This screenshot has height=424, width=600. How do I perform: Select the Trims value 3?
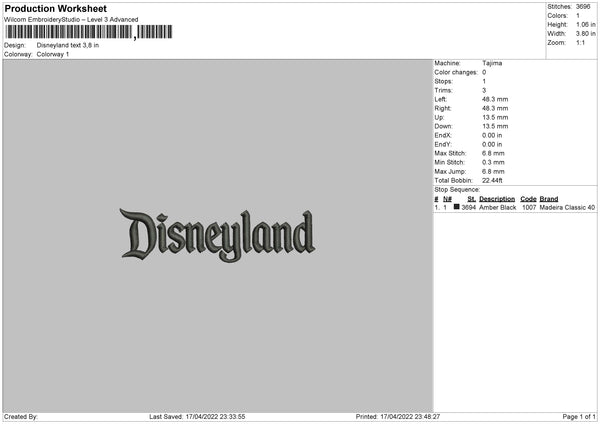click(484, 90)
